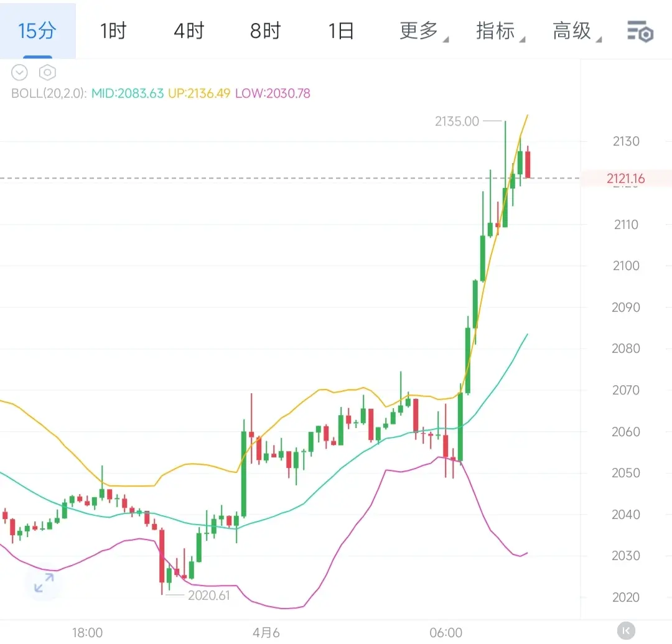Click the current price label 2121.16
This screenshot has height=644, width=672.
[626, 178]
